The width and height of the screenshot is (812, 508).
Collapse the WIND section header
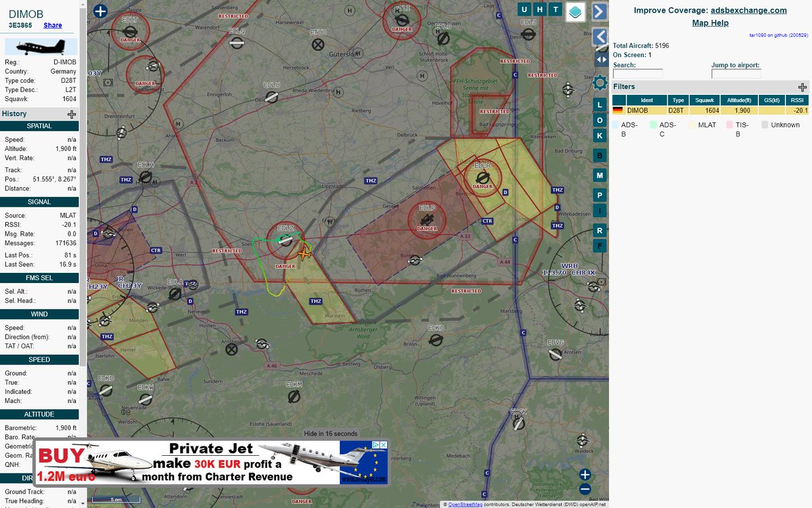coord(39,314)
